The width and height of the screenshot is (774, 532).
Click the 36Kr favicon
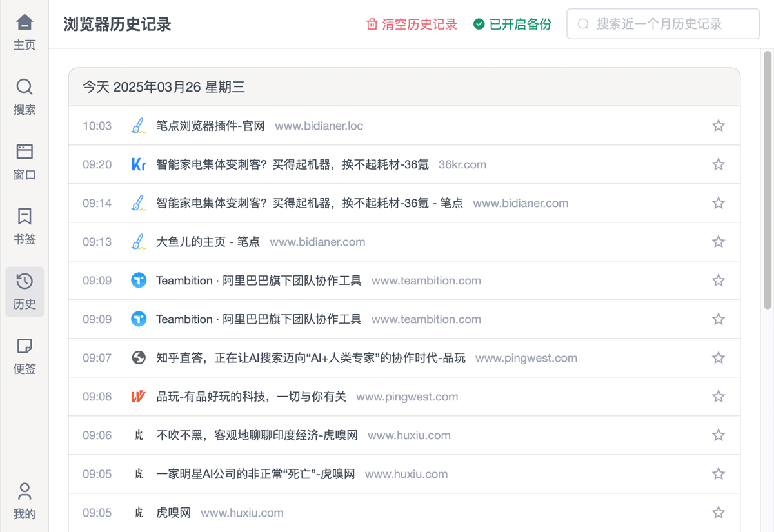(x=139, y=164)
